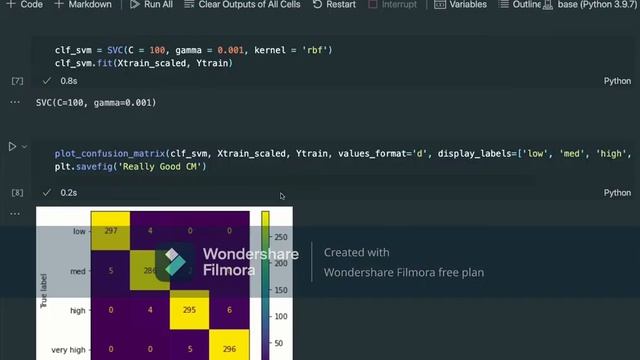
Task: Click SVC(C=100, gamma=0.001) output text
Action: [96, 102]
